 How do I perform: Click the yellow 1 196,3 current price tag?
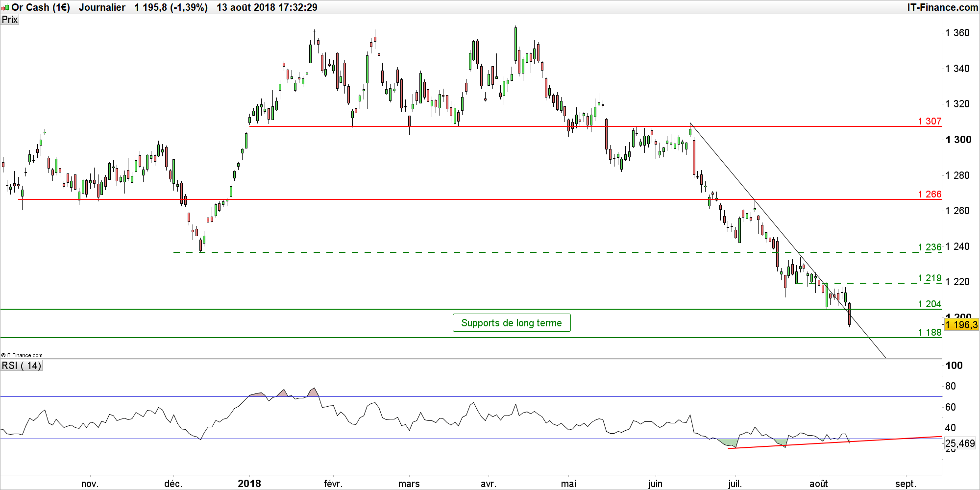[x=961, y=325]
